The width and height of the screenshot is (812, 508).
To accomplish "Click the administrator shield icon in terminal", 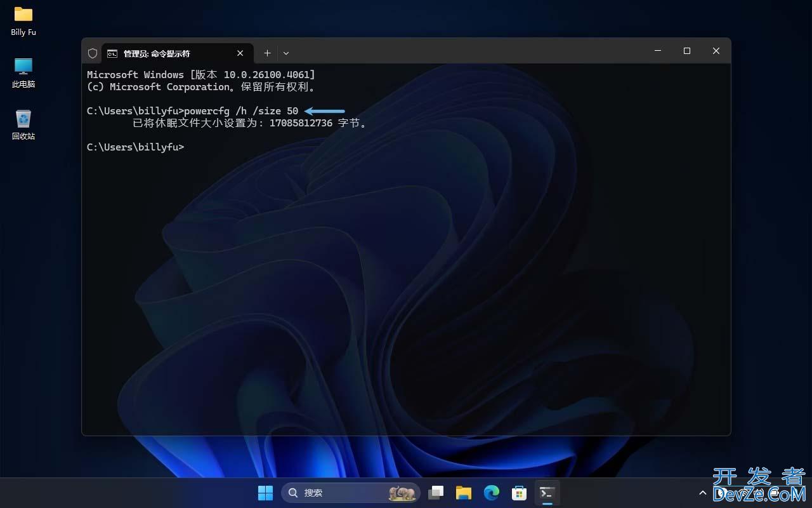I will pos(93,53).
